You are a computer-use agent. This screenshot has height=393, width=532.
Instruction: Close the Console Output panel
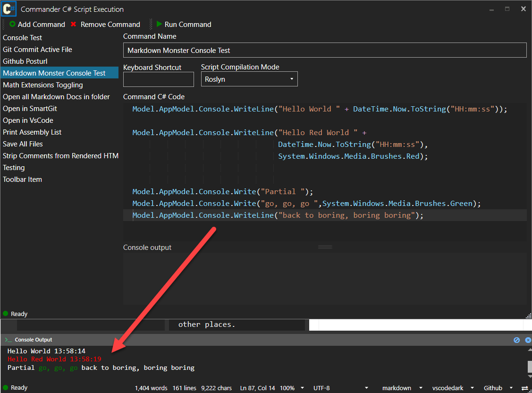coord(528,340)
